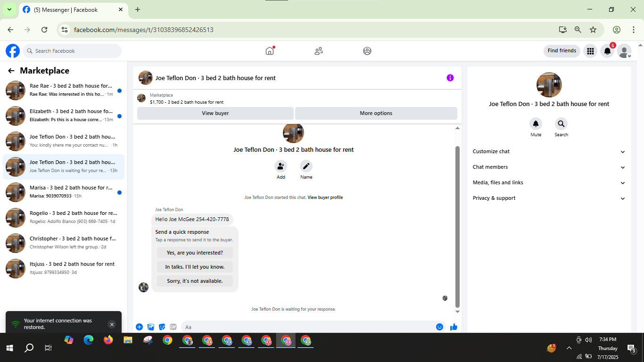Expand Privacy & support section
Image resolution: width=644 pixels, height=362 pixels.
[549, 198]
